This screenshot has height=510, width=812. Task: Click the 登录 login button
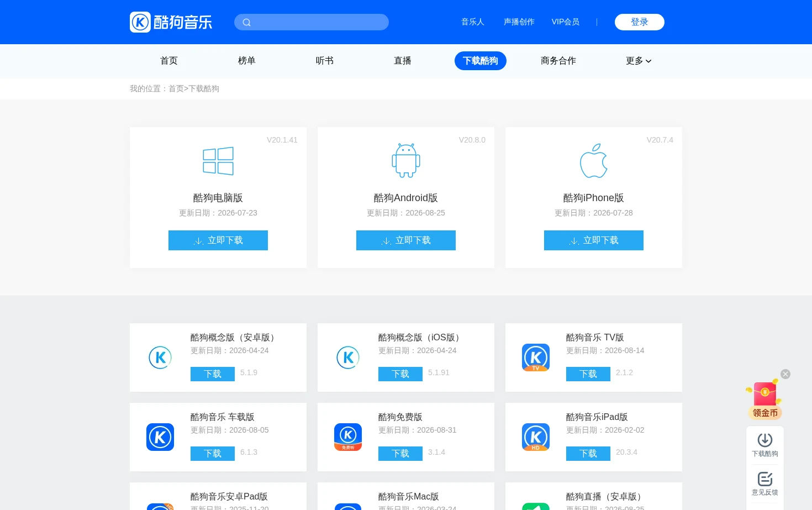pyautogui.click(x=640, y=22)
